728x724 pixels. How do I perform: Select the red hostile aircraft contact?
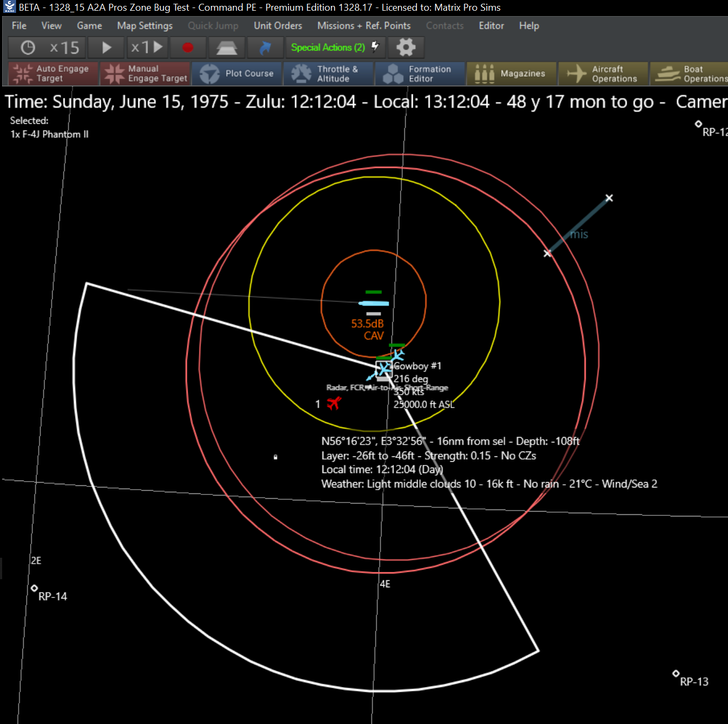pyautogui.click(x=333, y=403)
